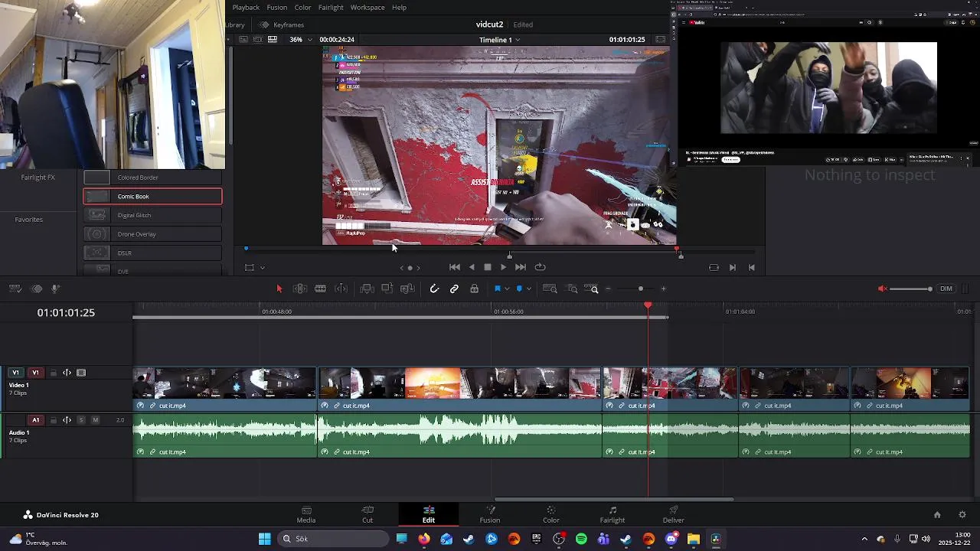Switch to the Fairlight page
Image resolution: width=980 pixels, height=551 pixels.
[612, 514]
